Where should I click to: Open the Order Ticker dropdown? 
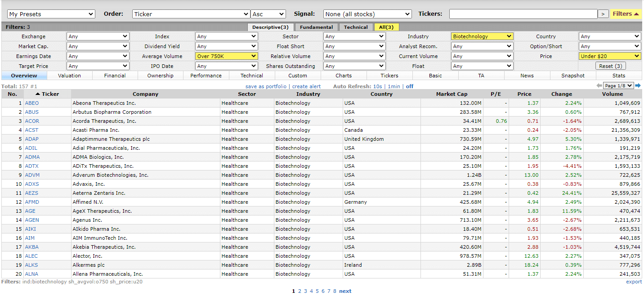191,14
